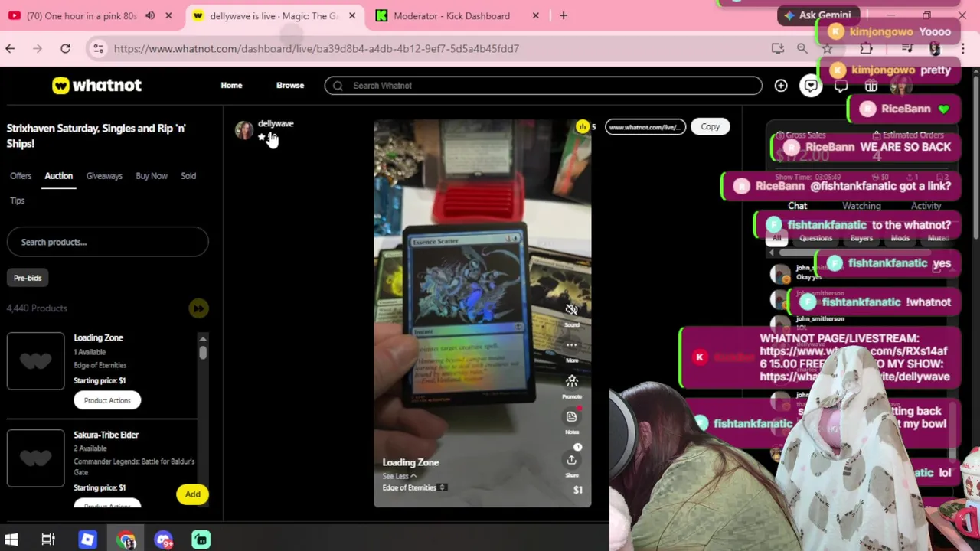Go back with the browser back arrow
980x551 pixels.
coord(10,48)
